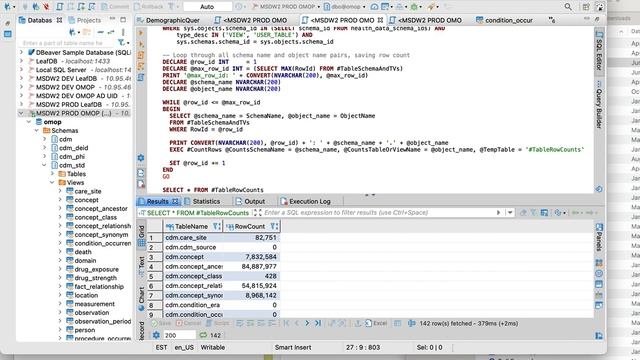Toggle the Record view mode

coord(141,330)
